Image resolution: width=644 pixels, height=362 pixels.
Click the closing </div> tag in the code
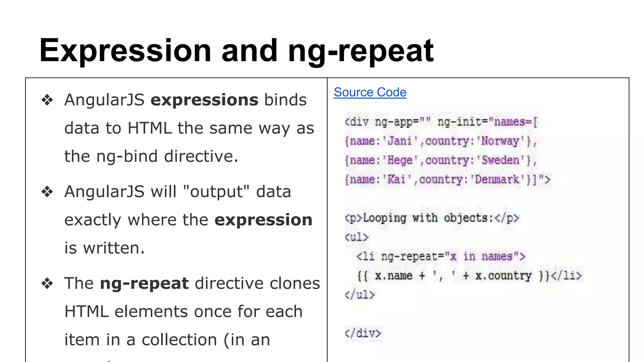coord(363,333)
